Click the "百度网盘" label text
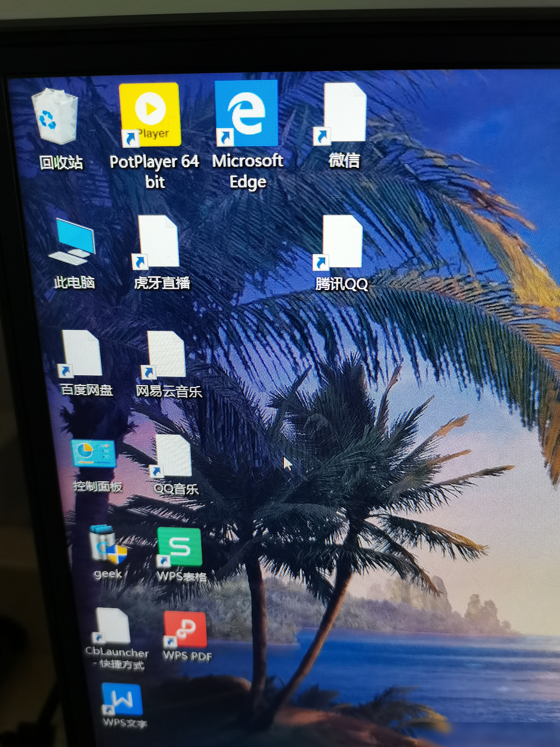This screenshot has height=747, width=560. click(x=86, y=390)
